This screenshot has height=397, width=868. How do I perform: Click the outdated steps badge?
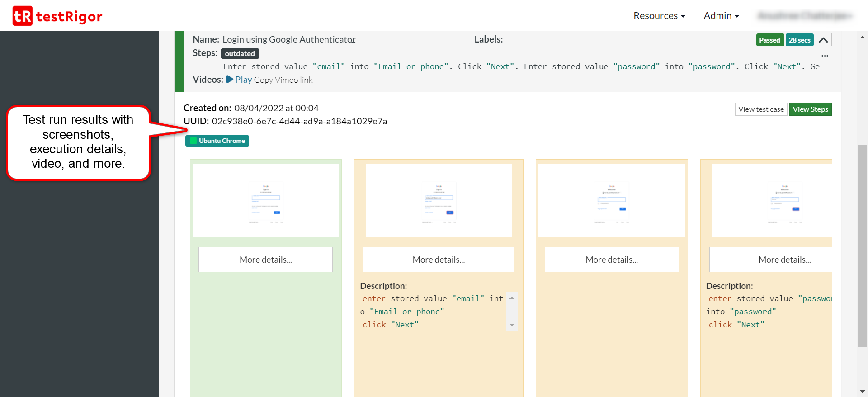pos(240,54)
